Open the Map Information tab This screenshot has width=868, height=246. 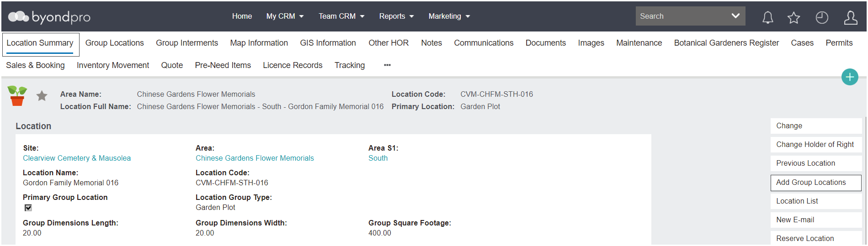pyautogui.click(x=259, y=43)
